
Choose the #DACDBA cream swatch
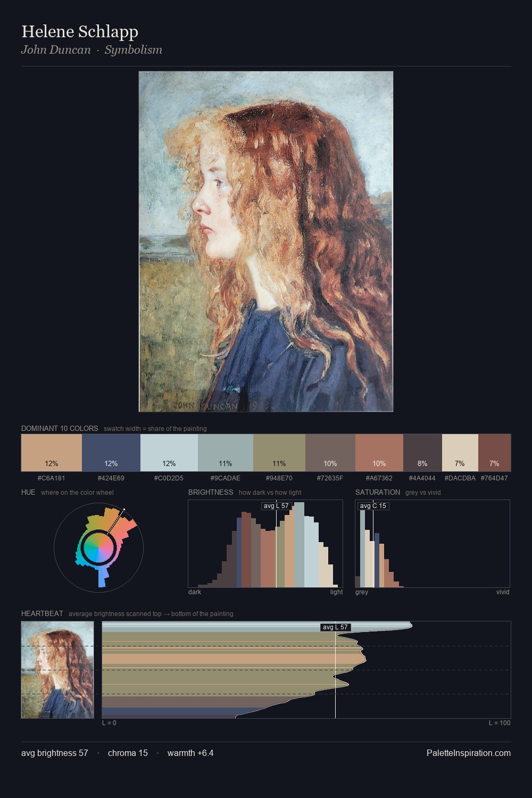(x=460, y=453)
